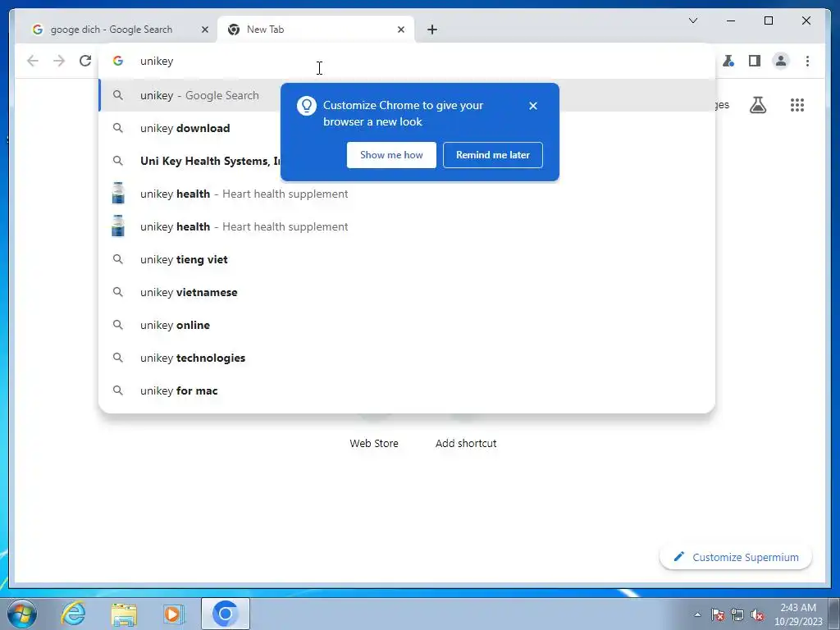
Task: Open the profile avatar menu
Action: (781, 61)
